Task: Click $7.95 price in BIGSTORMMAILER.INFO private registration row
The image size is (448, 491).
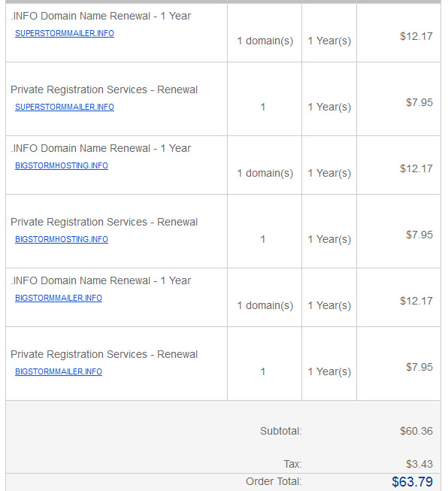Action: coord(419,367)
